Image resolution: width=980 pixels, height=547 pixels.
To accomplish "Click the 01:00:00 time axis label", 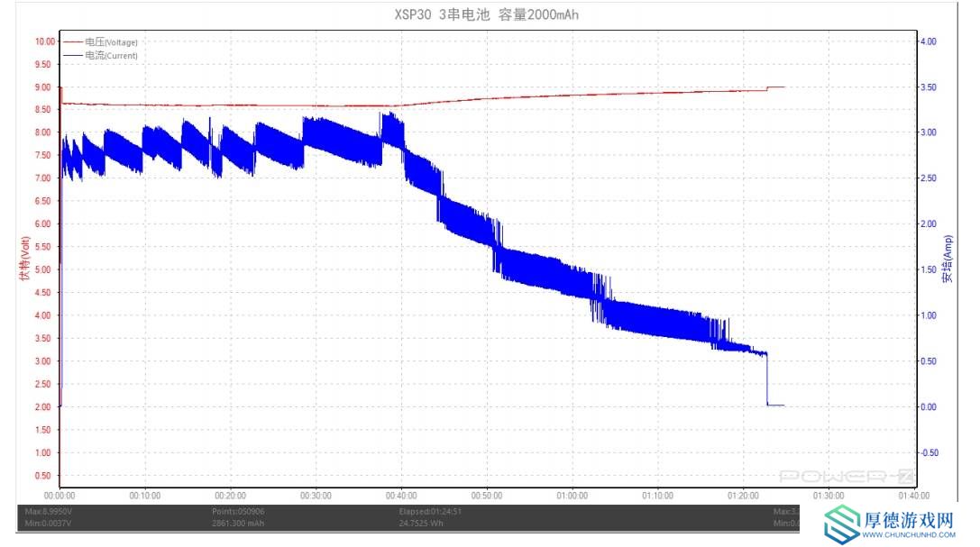I will [572, 496].
